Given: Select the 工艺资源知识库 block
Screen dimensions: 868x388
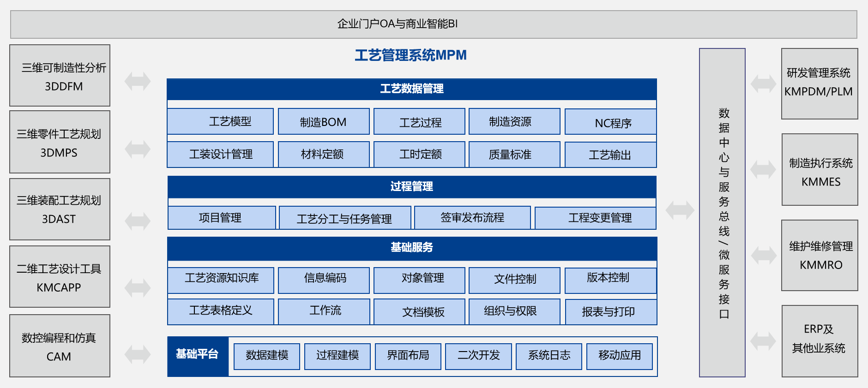Looking at the screenshot, I should click(x=221, y=279).
